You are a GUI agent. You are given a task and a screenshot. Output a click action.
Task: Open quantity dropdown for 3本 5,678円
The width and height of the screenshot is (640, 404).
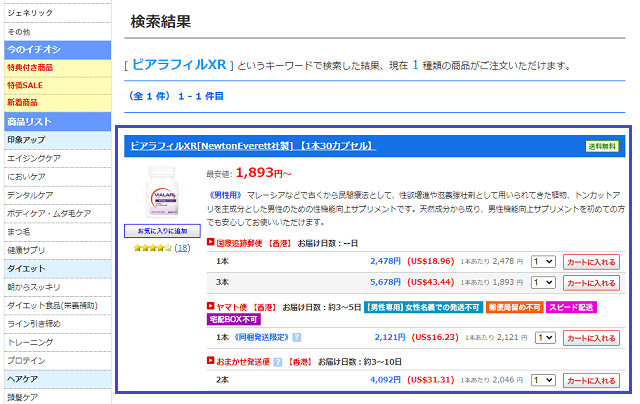(x=543, y=282)
